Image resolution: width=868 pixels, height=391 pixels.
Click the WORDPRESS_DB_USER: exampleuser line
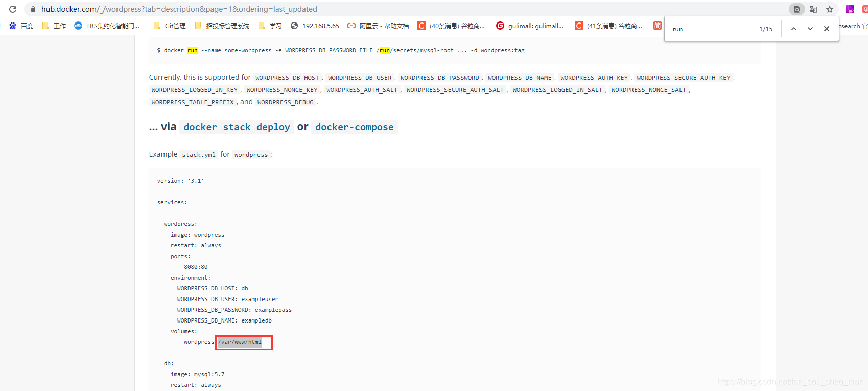[228, 299]
